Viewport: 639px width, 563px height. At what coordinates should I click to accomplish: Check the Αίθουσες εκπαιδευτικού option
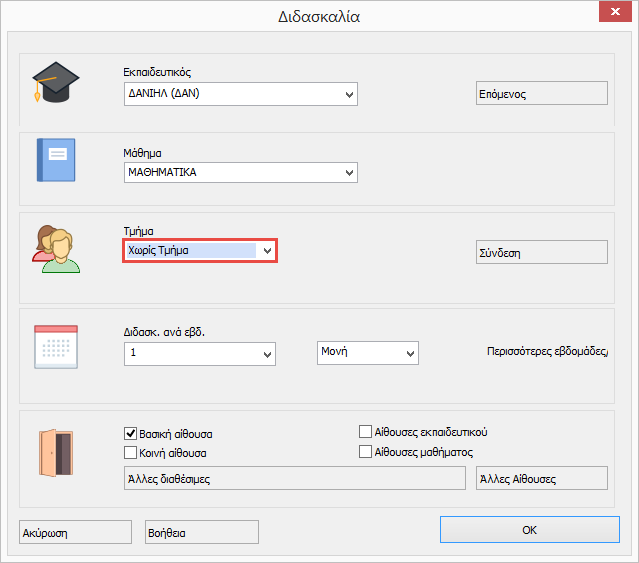pos(366,432)
